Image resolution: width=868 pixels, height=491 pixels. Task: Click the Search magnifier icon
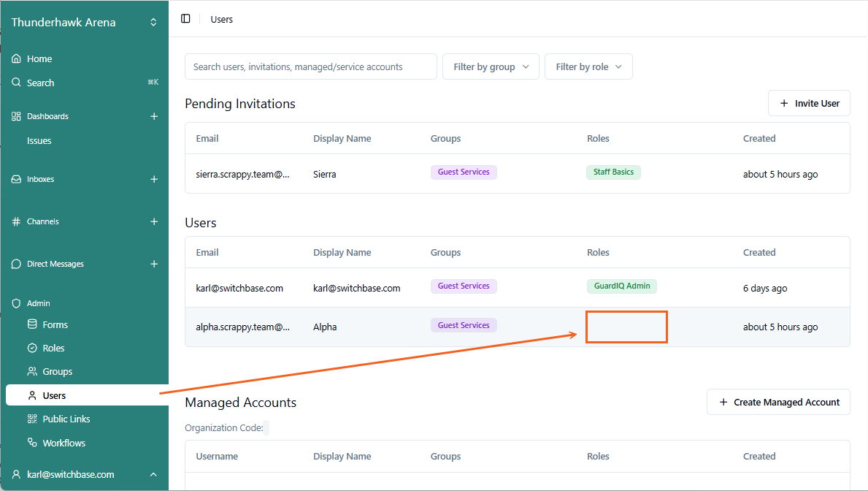(17, 83)
